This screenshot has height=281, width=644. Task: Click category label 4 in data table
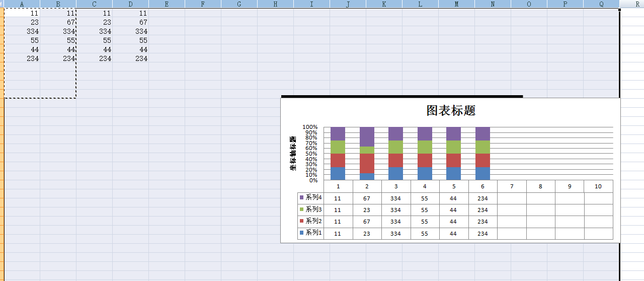click(x=425, y=186)
